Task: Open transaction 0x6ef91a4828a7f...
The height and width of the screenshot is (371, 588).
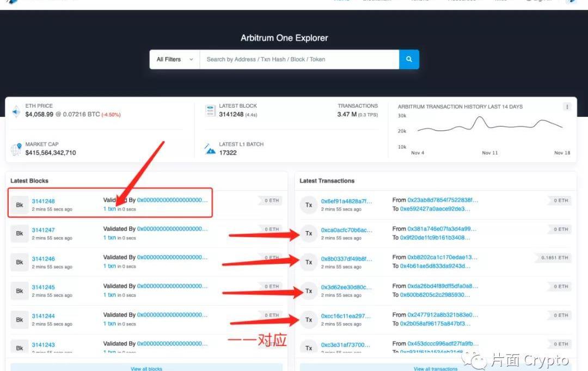Action: coord(346,201)
